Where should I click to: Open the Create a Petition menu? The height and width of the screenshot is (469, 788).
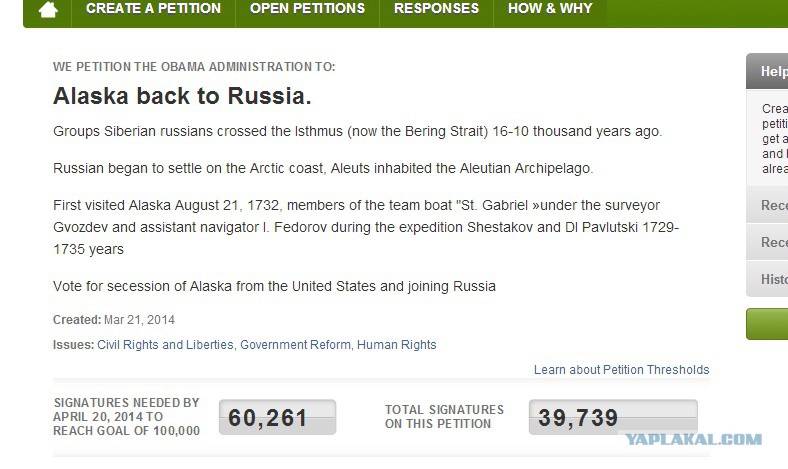tap(153, 9)
